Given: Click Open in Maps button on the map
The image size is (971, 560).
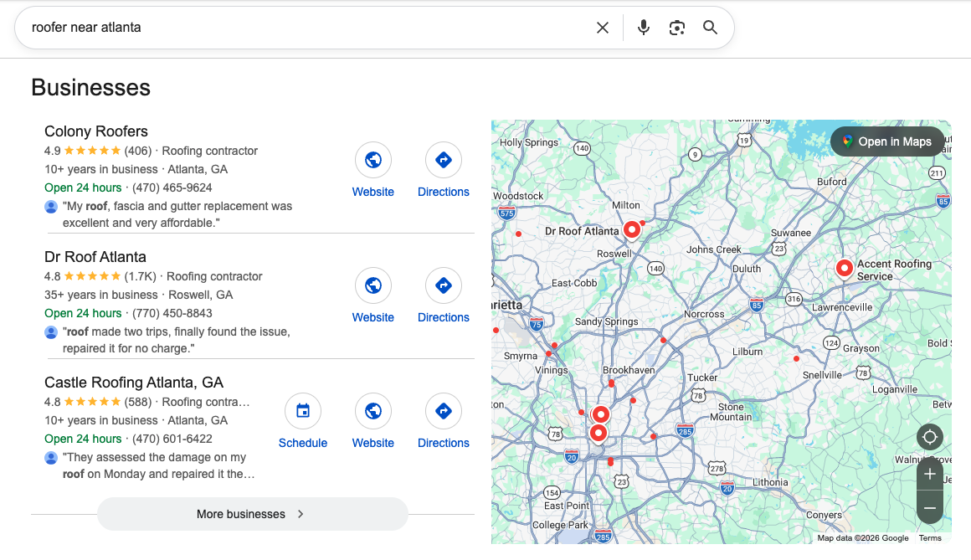Looking at the screenshot, I should pyautogui.click(x=887, y=141).
